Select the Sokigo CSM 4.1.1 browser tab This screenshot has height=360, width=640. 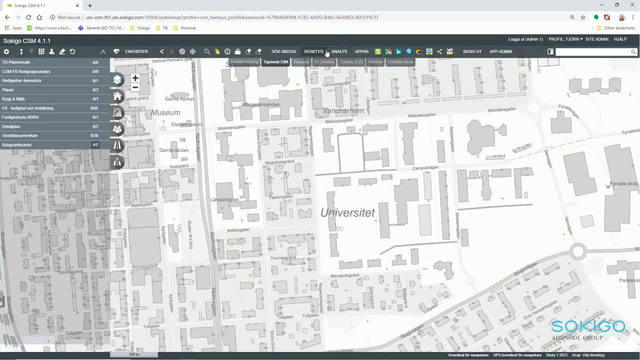pyautogui.click(x=42, y=6)
